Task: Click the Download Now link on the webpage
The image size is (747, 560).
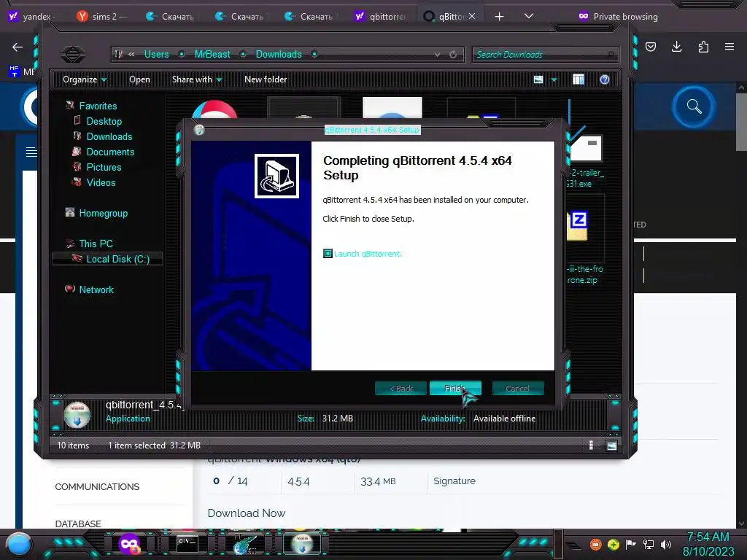Action: 247,513
